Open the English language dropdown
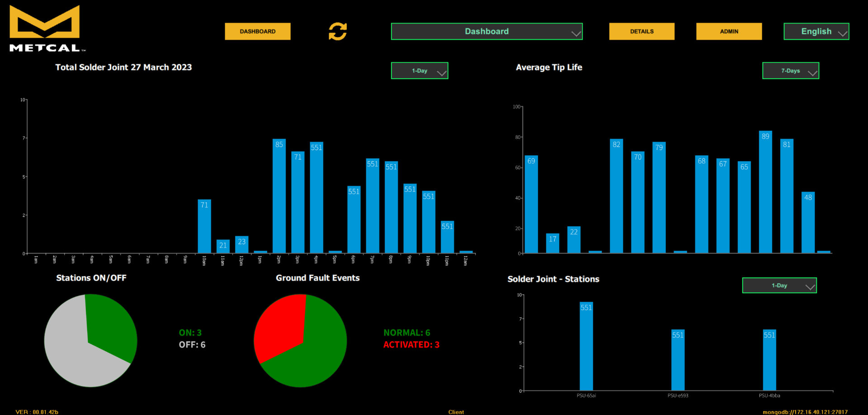Screen dimensions: 868x415 point(816,32)
